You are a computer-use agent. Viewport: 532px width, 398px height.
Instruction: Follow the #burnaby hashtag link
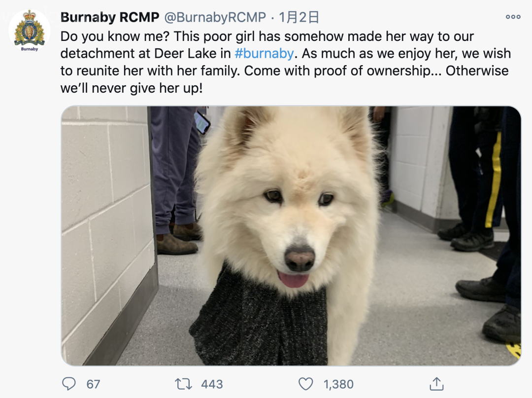pyautogui.click(x=264, y=53)
